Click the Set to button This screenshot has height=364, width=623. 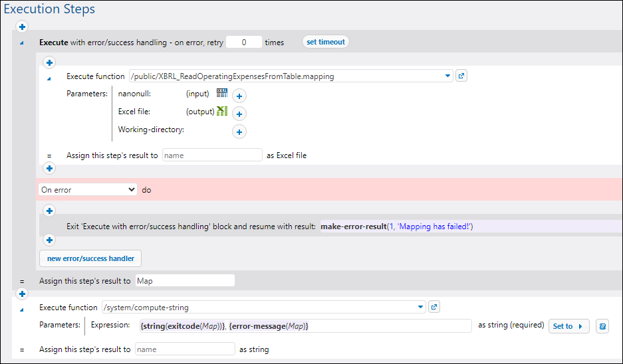[568, 326]
